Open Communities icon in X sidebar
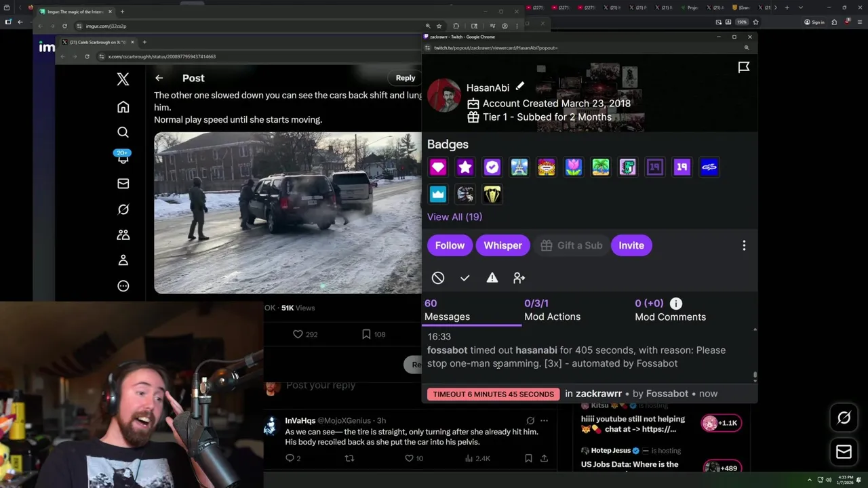 (123, 235)
